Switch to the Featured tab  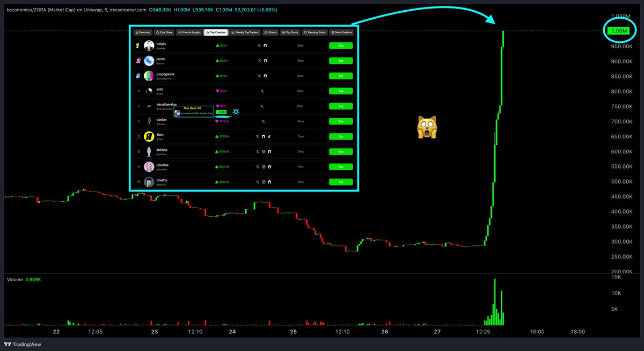click(143, 32)
